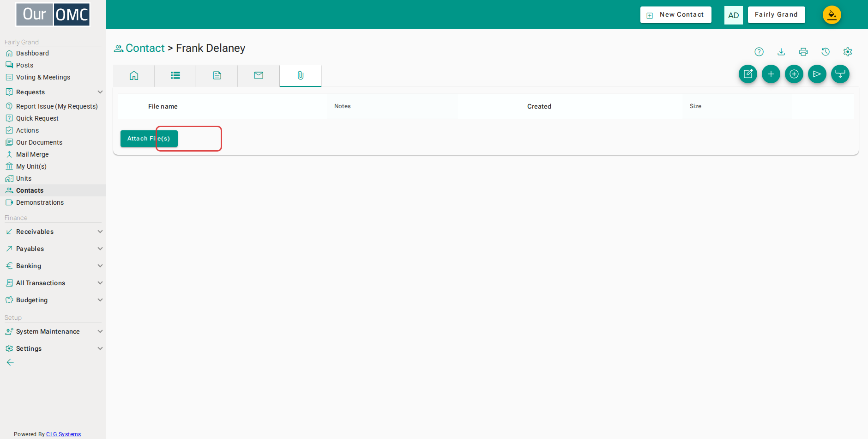This screenshot has height=439, width=868.
Task: Click the Our OMC logo
Action: [53, 14]
